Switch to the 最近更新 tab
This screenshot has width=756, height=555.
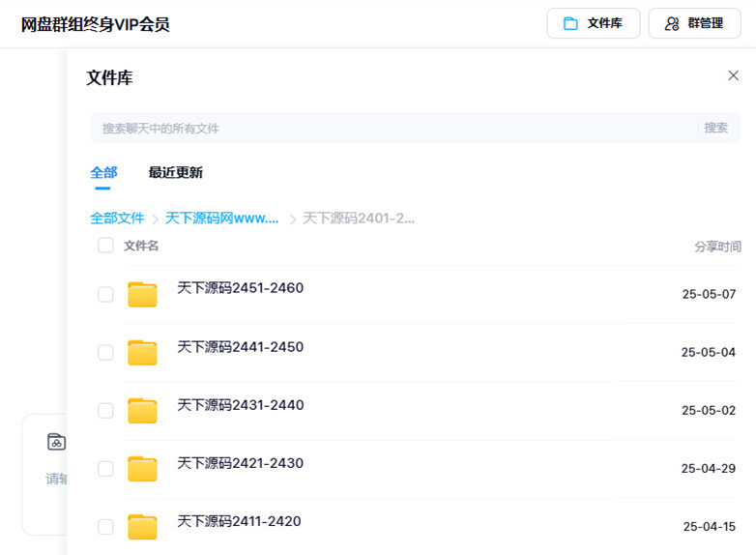(x=175, y=173)
